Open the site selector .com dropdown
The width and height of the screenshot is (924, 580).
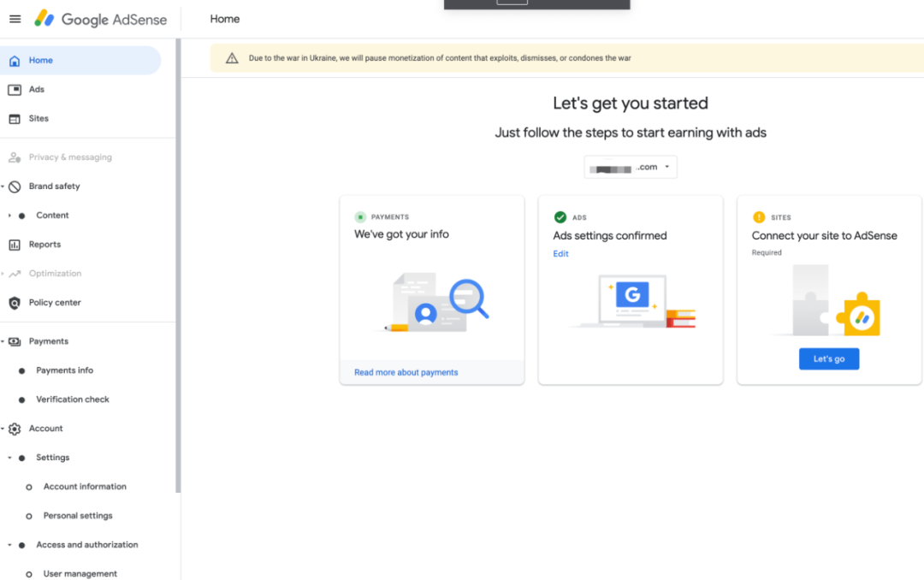[x=631, y=168]
